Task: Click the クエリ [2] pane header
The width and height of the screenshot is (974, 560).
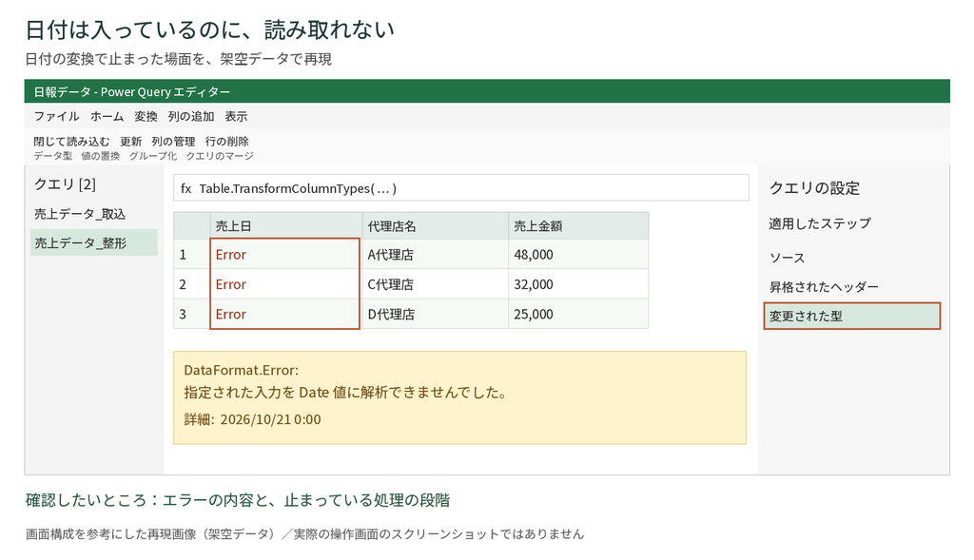Action: coord(65,184)
